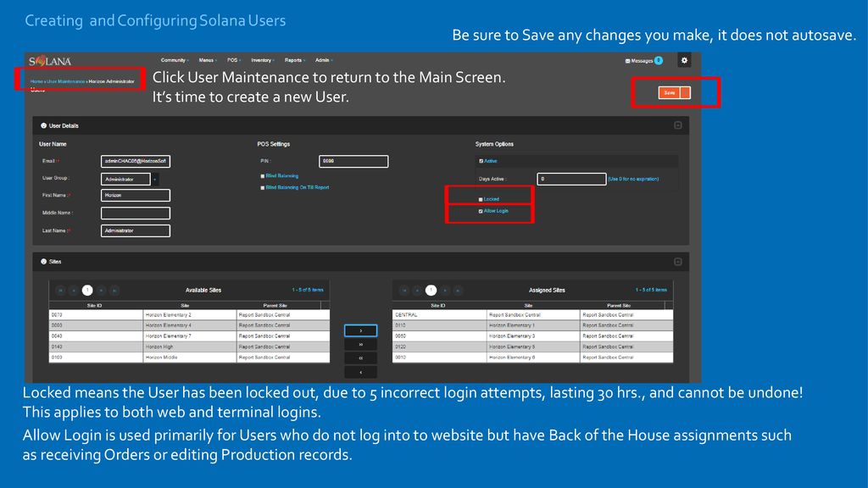Go to previous page of Available Sites
Viewport: 868px width, 488px height.
tap(74, 290)
